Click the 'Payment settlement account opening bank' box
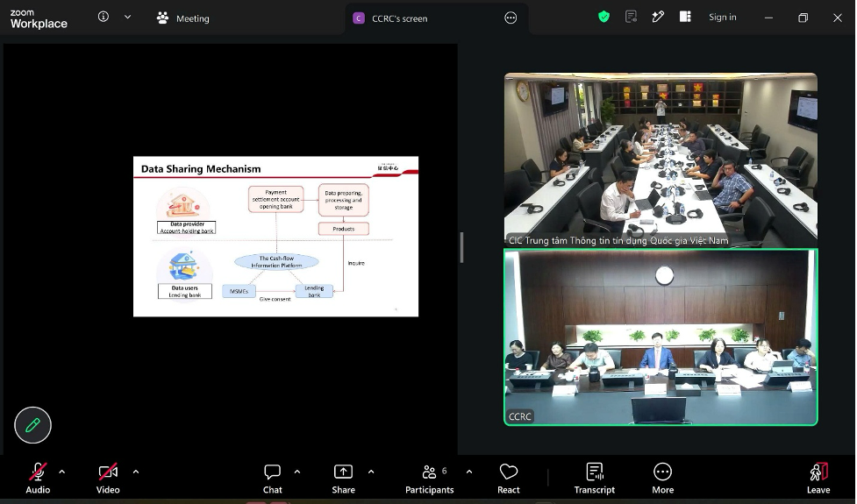 tap(276, 199)
